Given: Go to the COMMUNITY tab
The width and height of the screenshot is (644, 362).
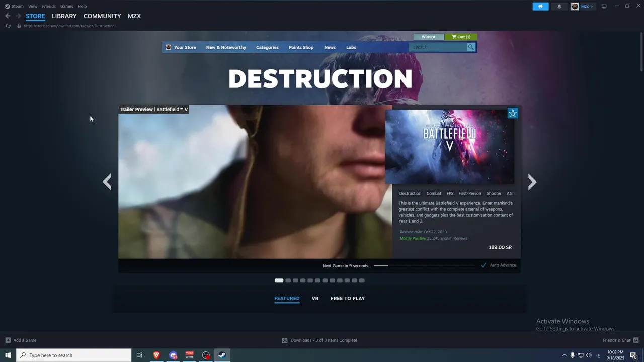Looking at the screenshot, I should (x=102, y=16).
